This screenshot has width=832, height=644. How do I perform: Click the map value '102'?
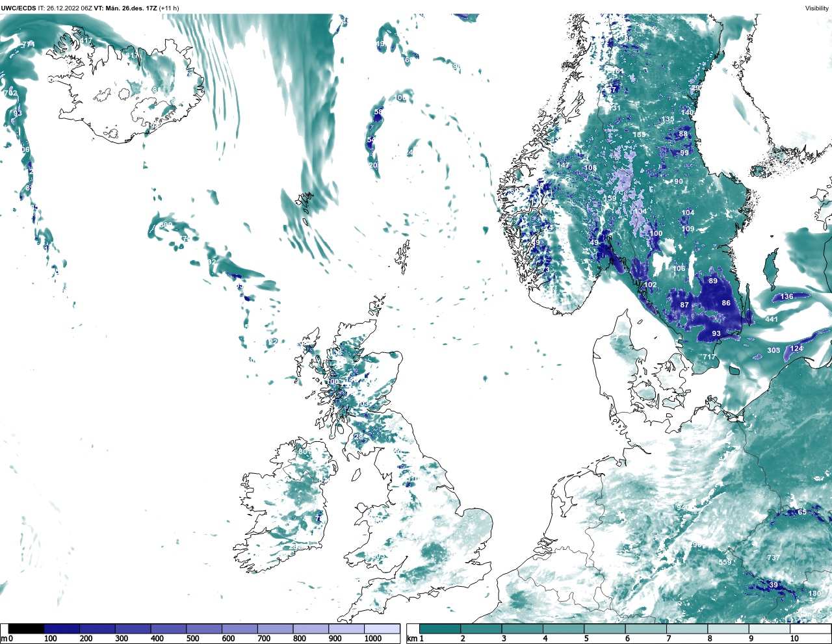tap(651, 285)
